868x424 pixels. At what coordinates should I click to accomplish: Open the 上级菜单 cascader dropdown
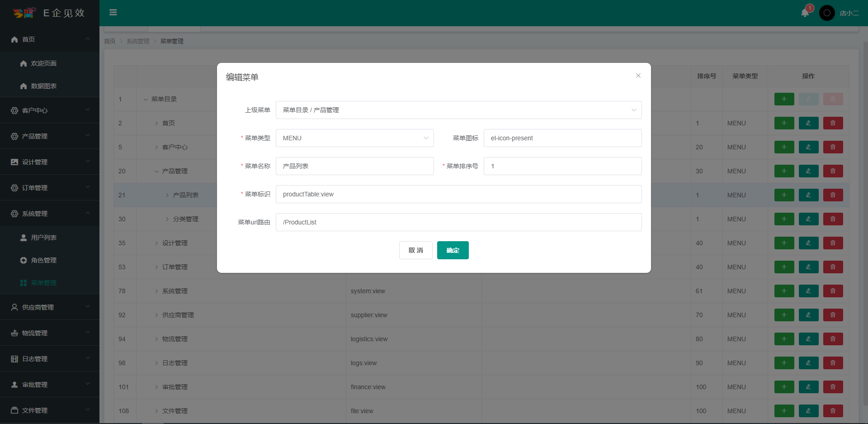click(458, 110)
